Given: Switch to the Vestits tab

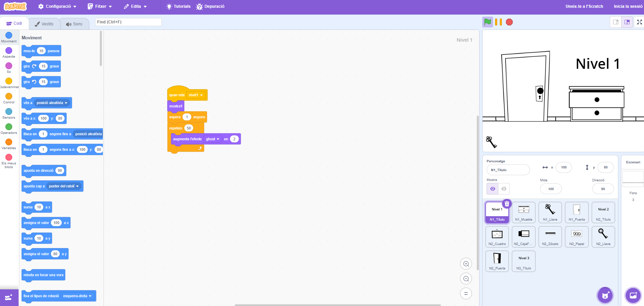Looking at the screenshot, I should click(x=44, y=24).
